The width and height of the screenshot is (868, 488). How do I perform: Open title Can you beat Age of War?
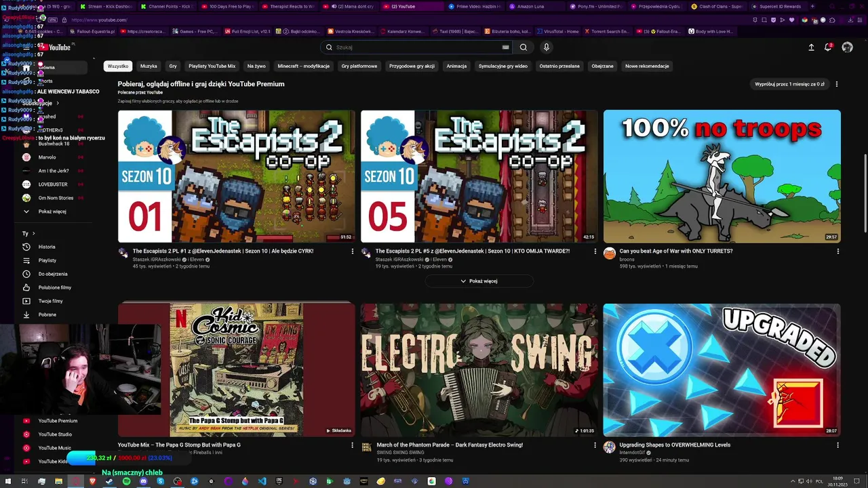click(676, 251)
